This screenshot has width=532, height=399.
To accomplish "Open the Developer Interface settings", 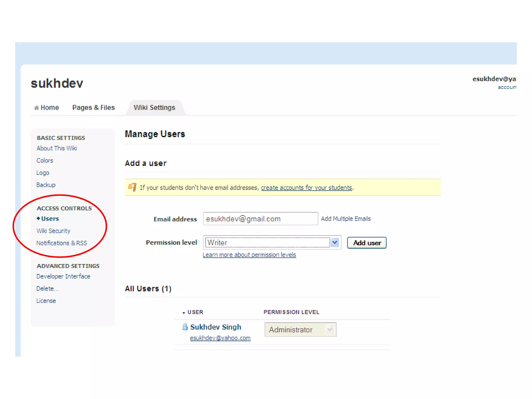I will 63,276.
